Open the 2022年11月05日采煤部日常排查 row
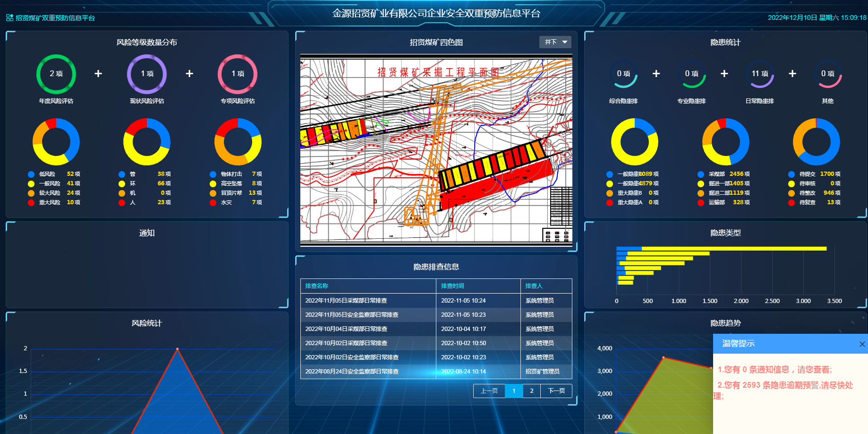Viewport: 868px width, 434px height. pyautogui.click(x=346, y=301)
